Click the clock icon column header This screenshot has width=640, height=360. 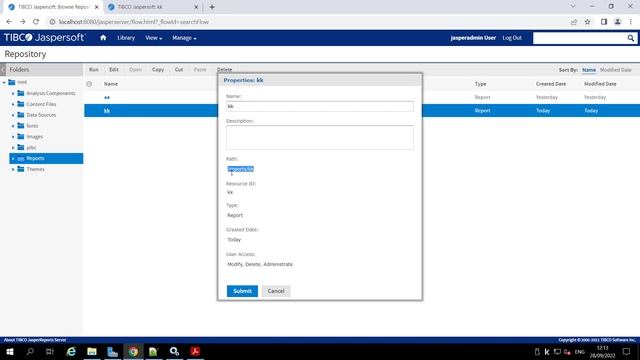[89, 84]
